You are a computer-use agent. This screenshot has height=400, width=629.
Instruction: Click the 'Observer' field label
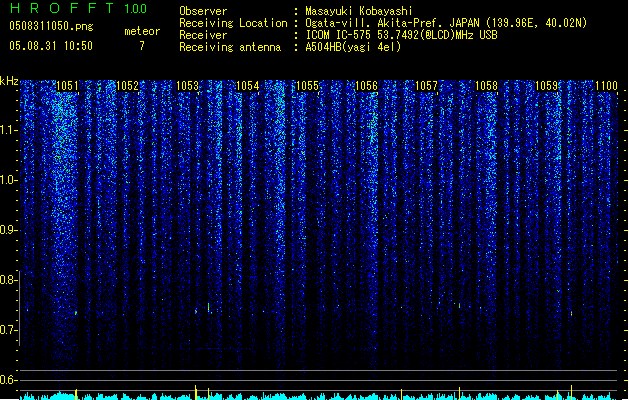click(x=203, y=11)
